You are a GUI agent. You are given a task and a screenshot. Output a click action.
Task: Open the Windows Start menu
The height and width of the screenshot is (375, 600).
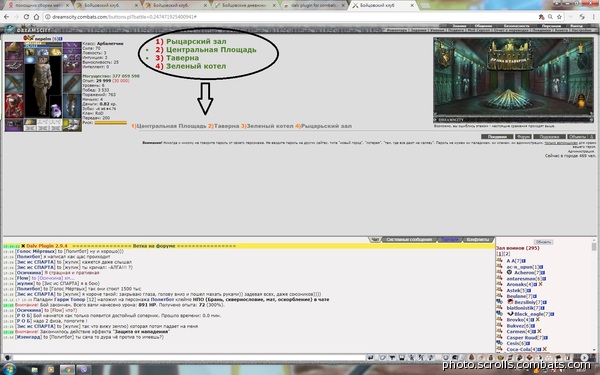click(x=8, y=370)
